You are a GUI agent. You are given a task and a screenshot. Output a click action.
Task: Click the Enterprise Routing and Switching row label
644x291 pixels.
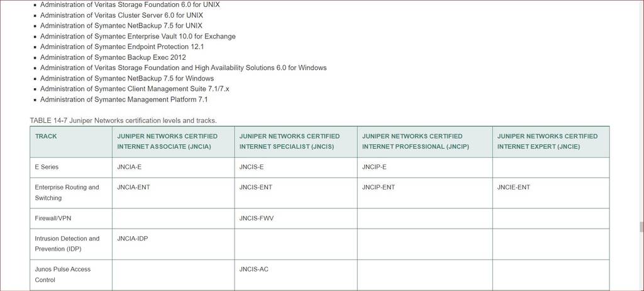pos(67,193)
